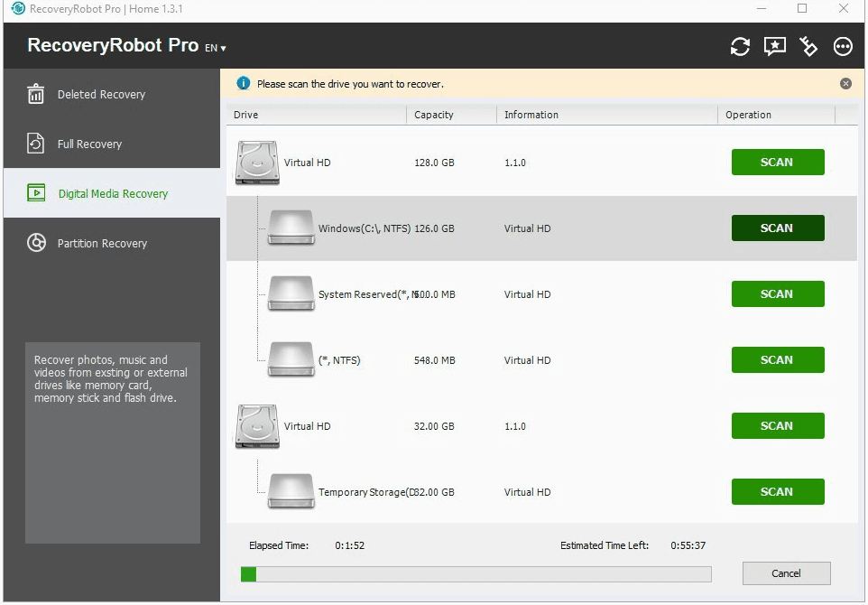The width and height of the screenshot is (868, 605).
Task: Click the Information column header
Action: pos(607,115)
